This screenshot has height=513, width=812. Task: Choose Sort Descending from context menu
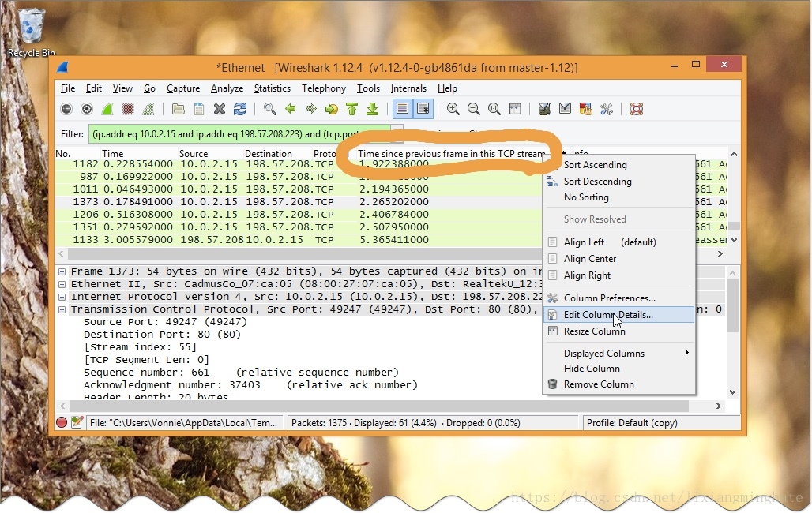pyautogui.click(x=618, y=182)
